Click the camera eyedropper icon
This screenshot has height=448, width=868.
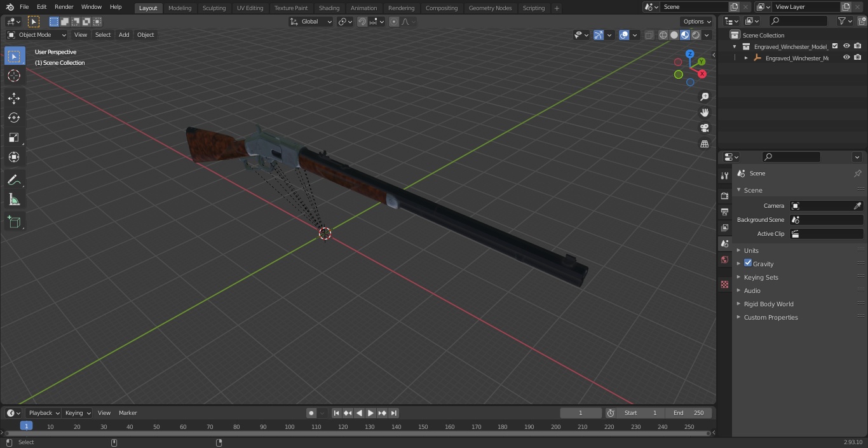pos(857,206)
